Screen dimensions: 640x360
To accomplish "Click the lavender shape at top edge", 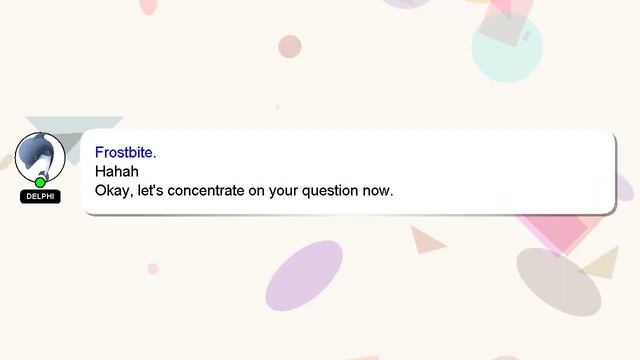I will tap(406, 4).
